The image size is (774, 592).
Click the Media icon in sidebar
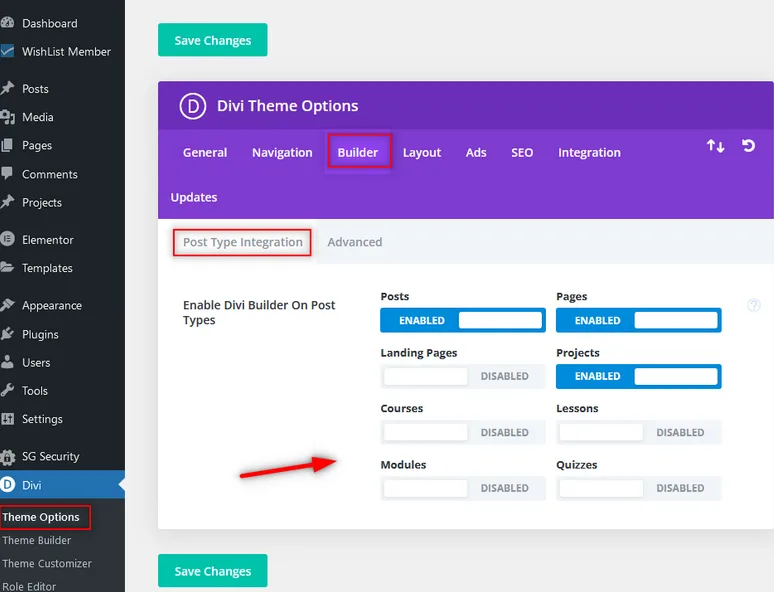tap(7, 117)
